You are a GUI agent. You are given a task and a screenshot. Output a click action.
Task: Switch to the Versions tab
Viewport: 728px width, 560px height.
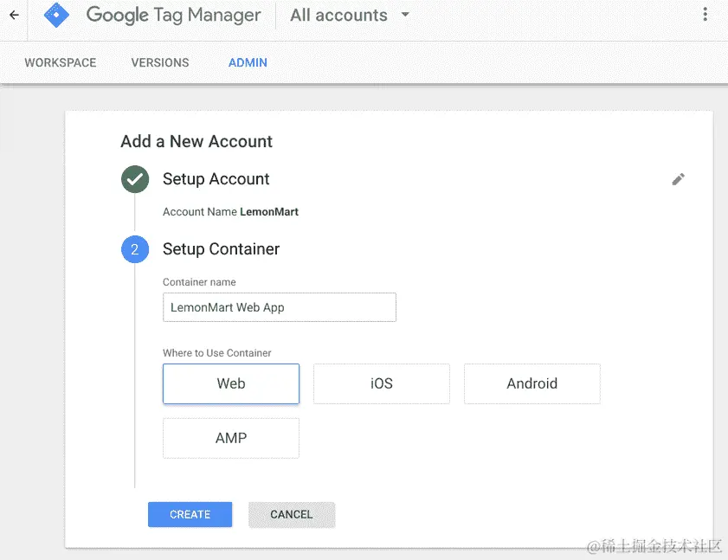click(x=160, y=62)
